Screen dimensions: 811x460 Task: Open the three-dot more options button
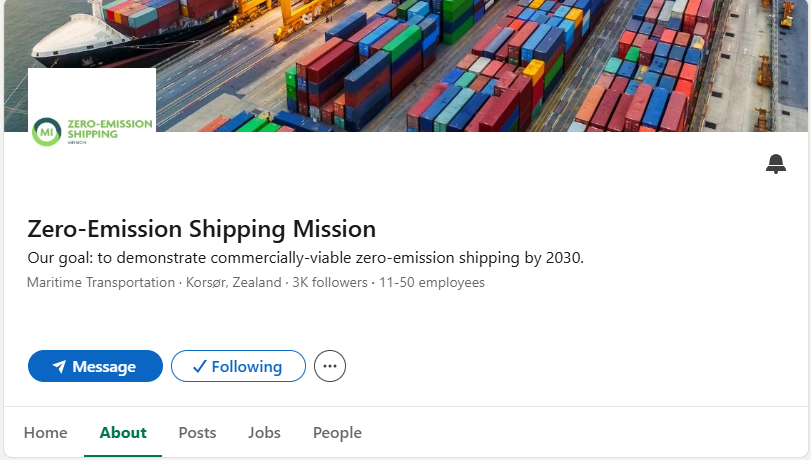(x=330, y=366)
